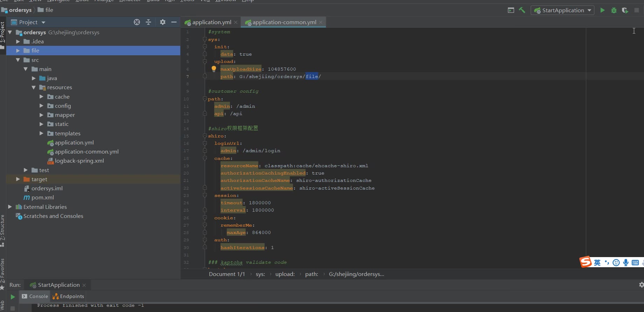Screen dimensions: 644x312
Task: Run with Coverage shield icon
Action: pos(625,10)
